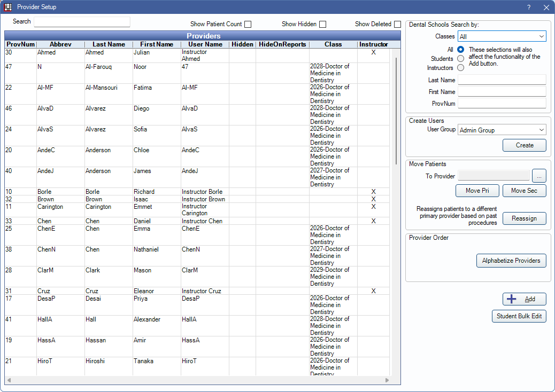Select the Students radio button

point(460,59)
